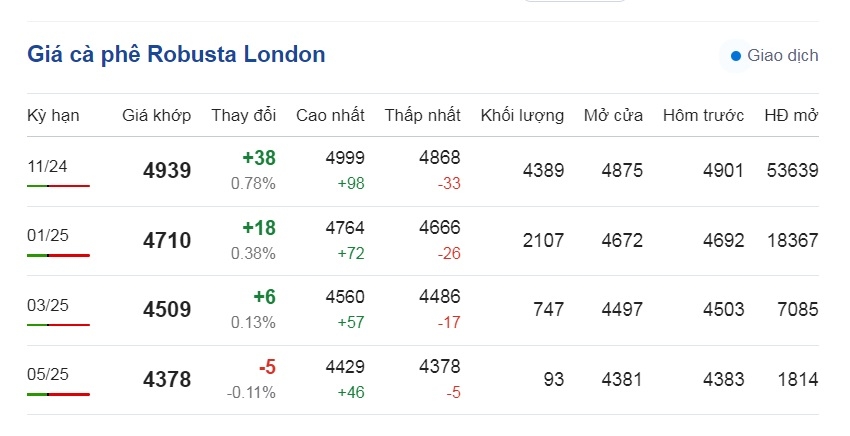Click the Hôm trước column header
850x436 pixels.
[x=704, y=115]
